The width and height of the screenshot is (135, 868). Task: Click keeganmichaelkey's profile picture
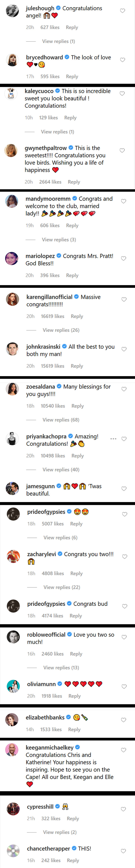[x=12, y=750]
